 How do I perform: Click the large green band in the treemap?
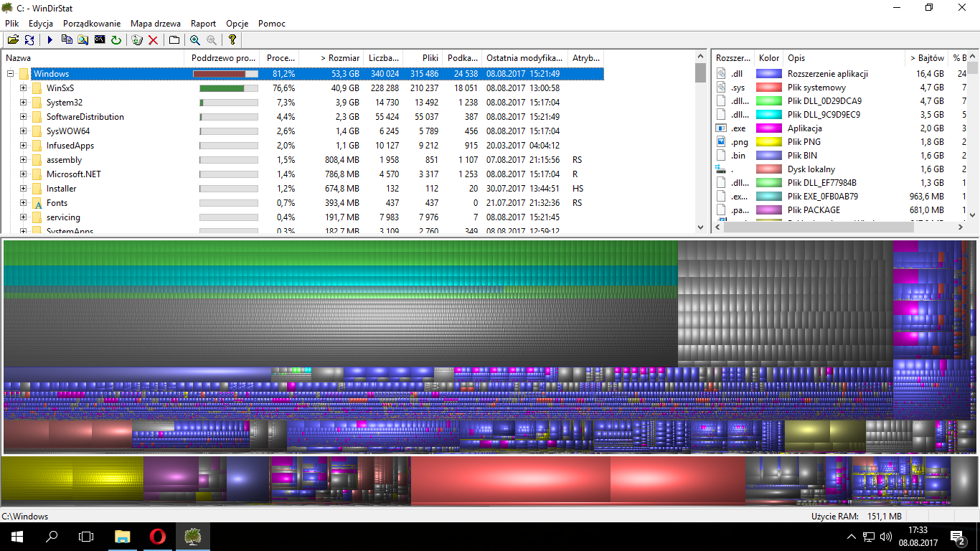[x=341, y=253]
